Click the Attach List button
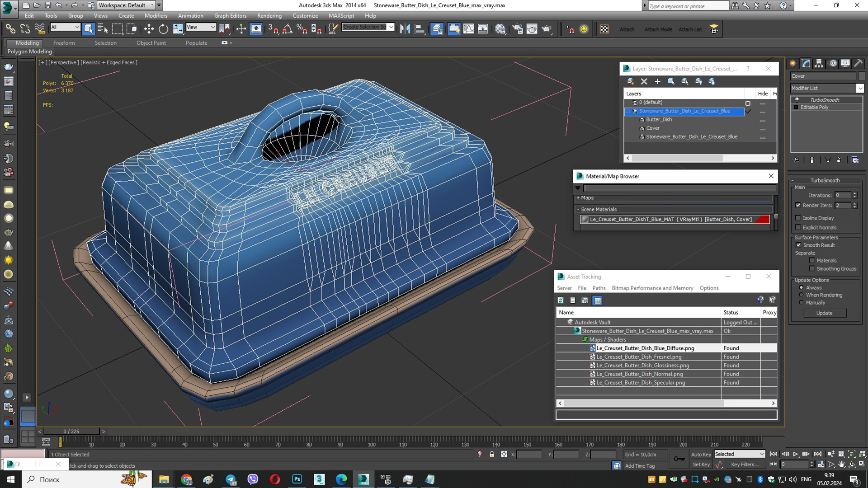 (690, 29)
